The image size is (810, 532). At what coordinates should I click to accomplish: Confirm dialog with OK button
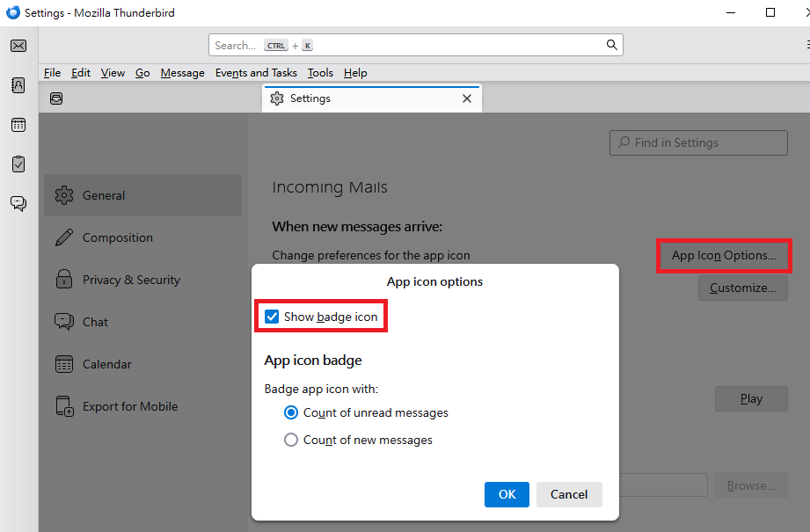tap(507, 494)
